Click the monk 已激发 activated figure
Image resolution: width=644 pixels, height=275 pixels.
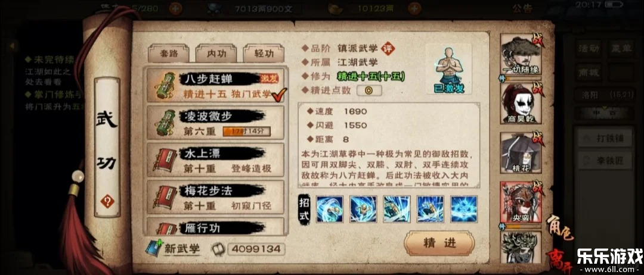point(449,69)
